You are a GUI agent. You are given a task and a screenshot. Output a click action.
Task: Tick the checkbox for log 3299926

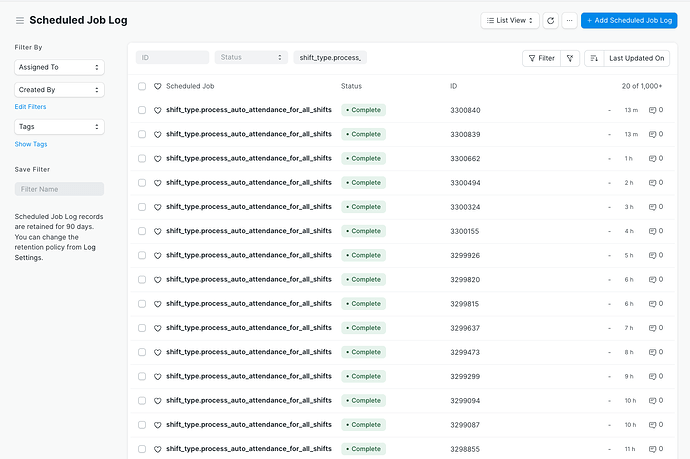[x=142, y=255]
